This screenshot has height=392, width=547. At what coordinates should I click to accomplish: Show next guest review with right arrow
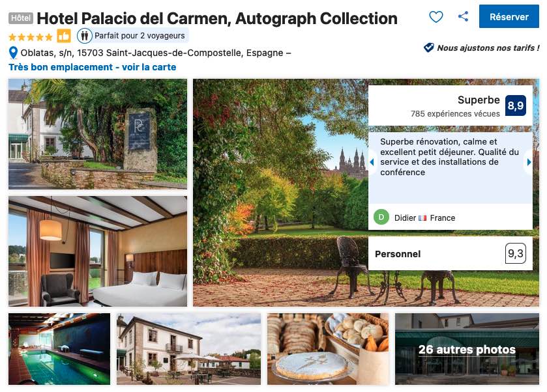[529, 162]
